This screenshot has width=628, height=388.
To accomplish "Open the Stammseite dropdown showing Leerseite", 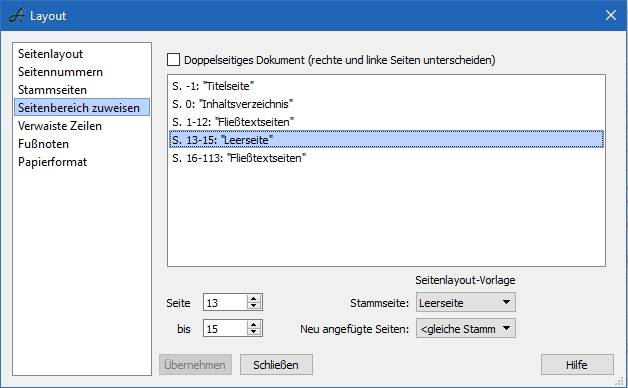I will (x=466, y=302).
